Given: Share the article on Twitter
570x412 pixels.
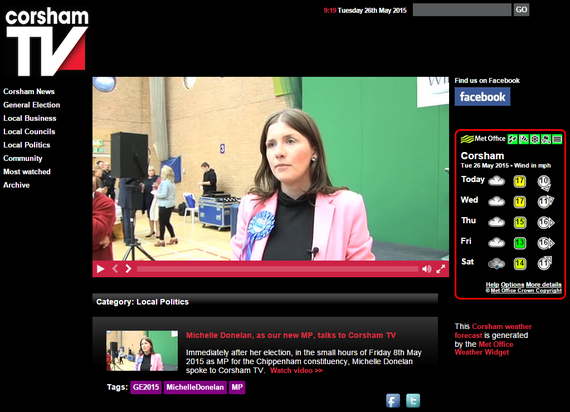Looking at the screenshot, I should [x=413, y=401].
